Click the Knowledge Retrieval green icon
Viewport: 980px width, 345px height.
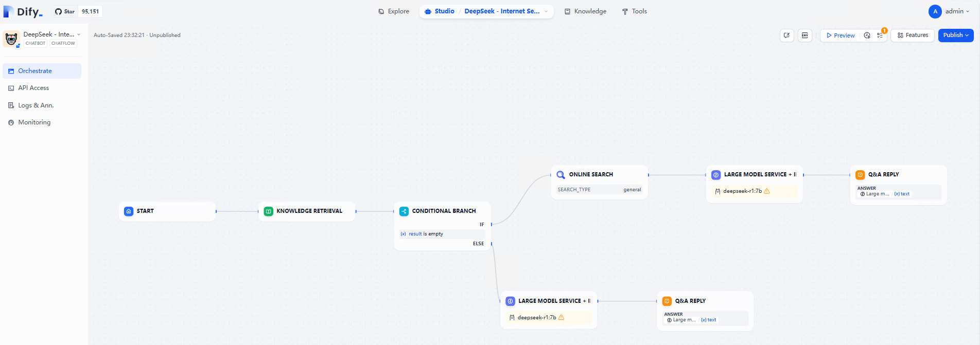point(269,211)
